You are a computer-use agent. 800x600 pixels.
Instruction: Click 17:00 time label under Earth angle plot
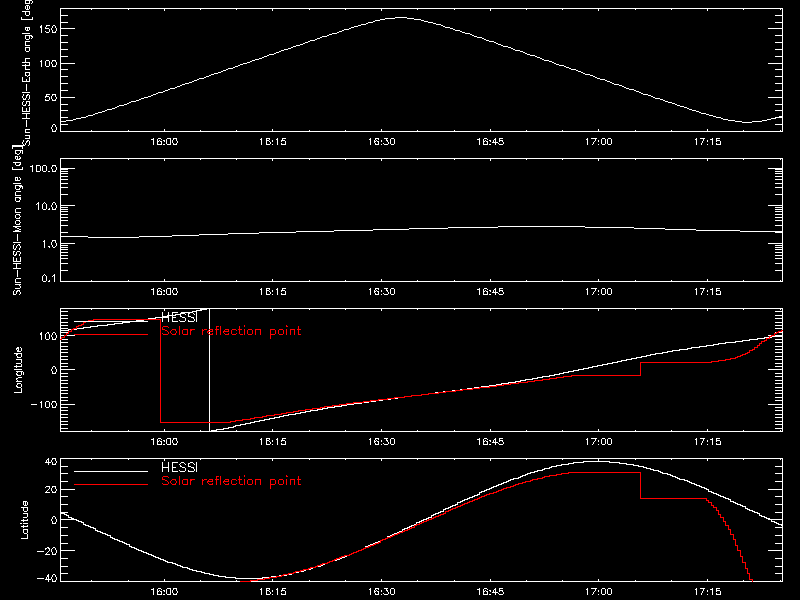598,141
